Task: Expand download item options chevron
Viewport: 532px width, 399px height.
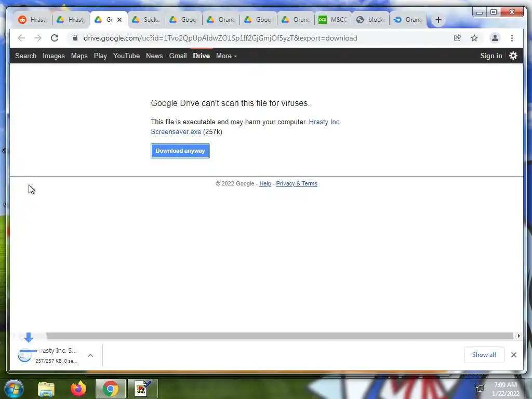Action: (x=90, y=355)
